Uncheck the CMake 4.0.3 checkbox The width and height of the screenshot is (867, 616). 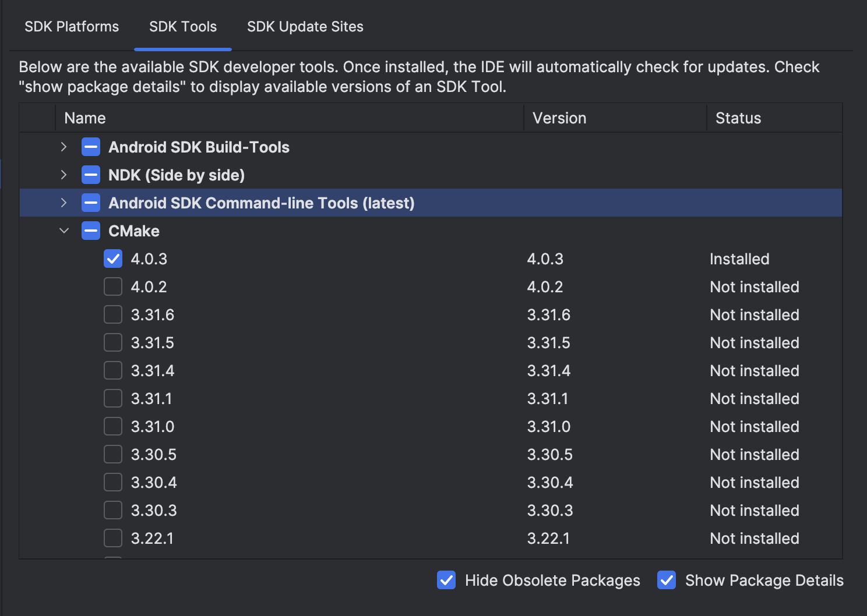[x=113, y=259]
